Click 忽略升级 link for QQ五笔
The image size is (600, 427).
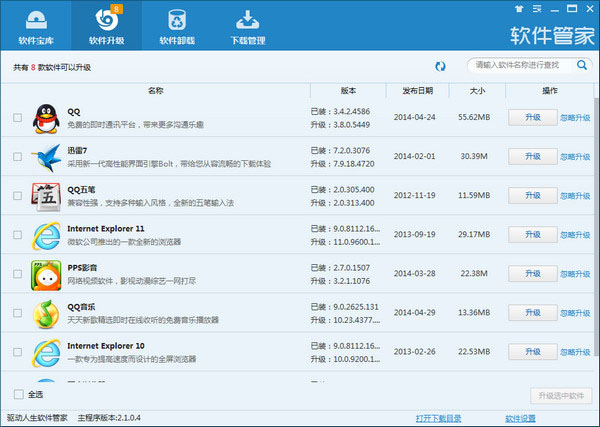[x=575, y=196]
